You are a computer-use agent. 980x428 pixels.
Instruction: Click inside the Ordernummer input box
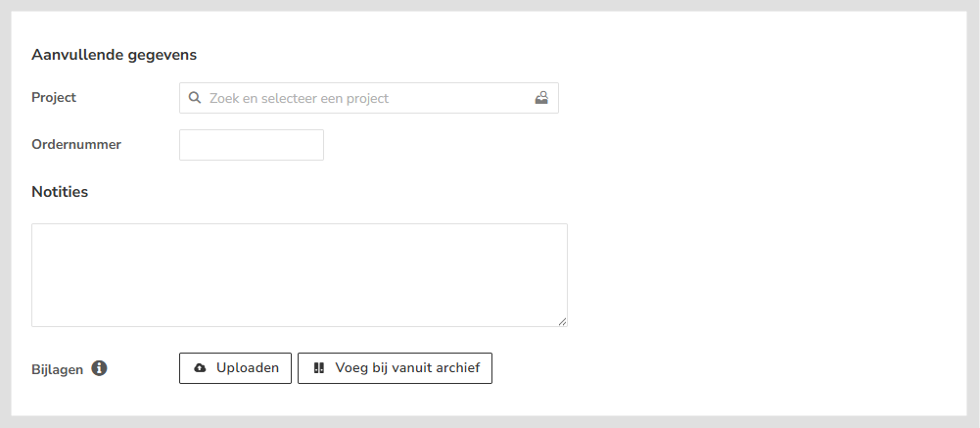click(252, 145)
